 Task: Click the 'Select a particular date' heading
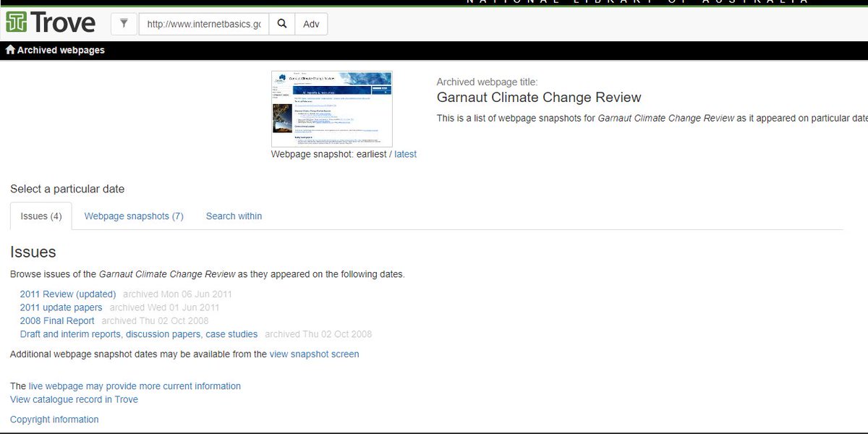[x=67, y=189]
